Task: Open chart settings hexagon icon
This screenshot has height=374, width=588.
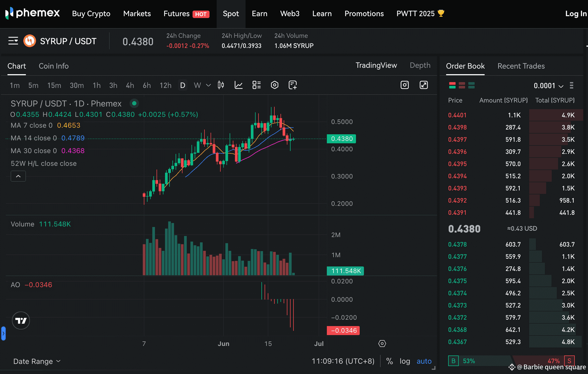Action: tap(274, 85)
